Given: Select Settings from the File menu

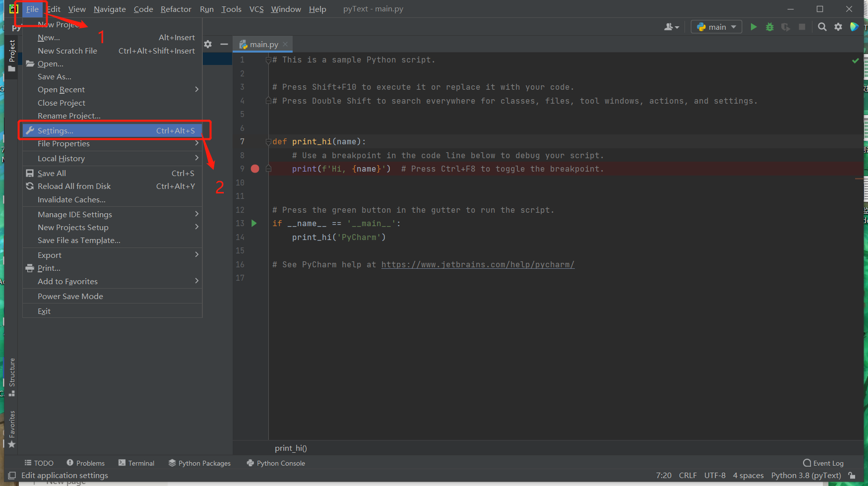Looking at the screenshot, I should click(55, 130).
